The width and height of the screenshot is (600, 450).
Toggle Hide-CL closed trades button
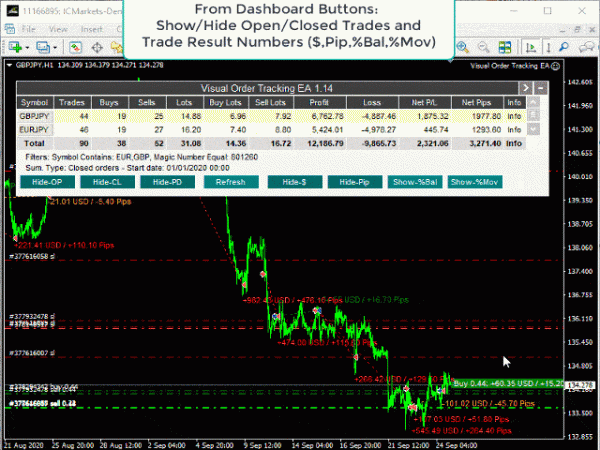[x=106, y=182]
